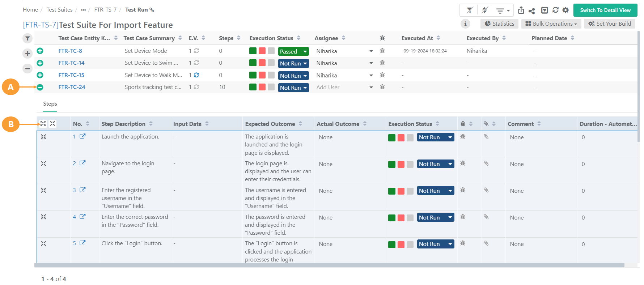644x285 pixels.
Task: Open execution status dropdown for FTR-TC-8
Action: point(305,52)
